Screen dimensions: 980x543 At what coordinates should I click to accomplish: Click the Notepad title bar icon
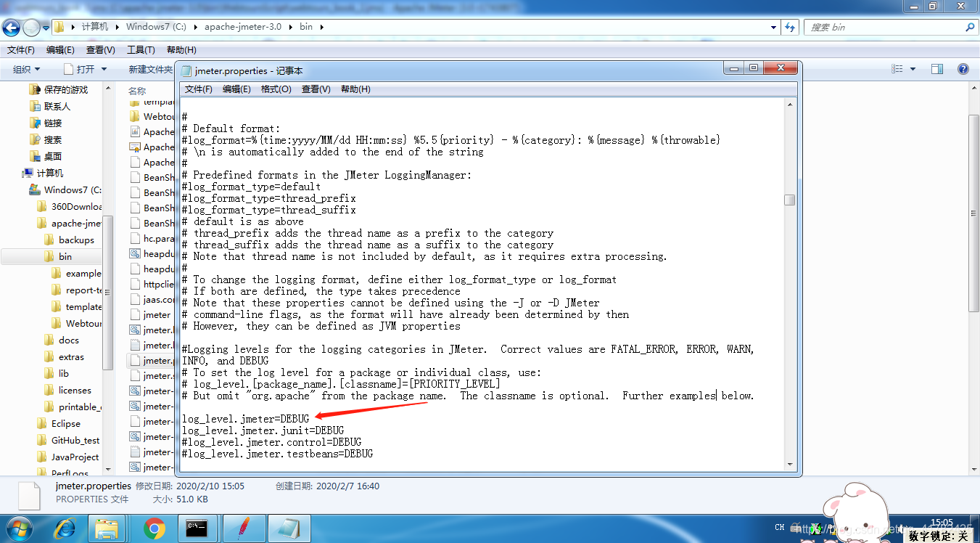[186, 70]
